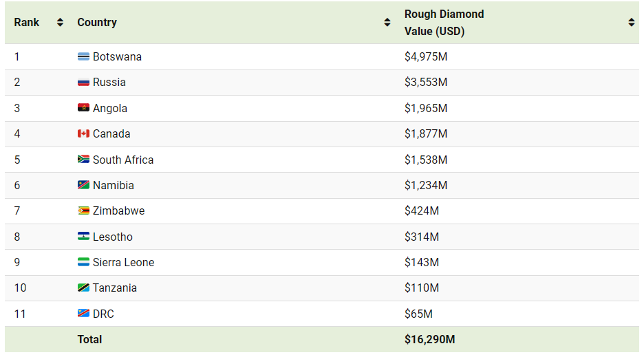
Task: Select the South Africa country name
Action: [x=123, y=160]
